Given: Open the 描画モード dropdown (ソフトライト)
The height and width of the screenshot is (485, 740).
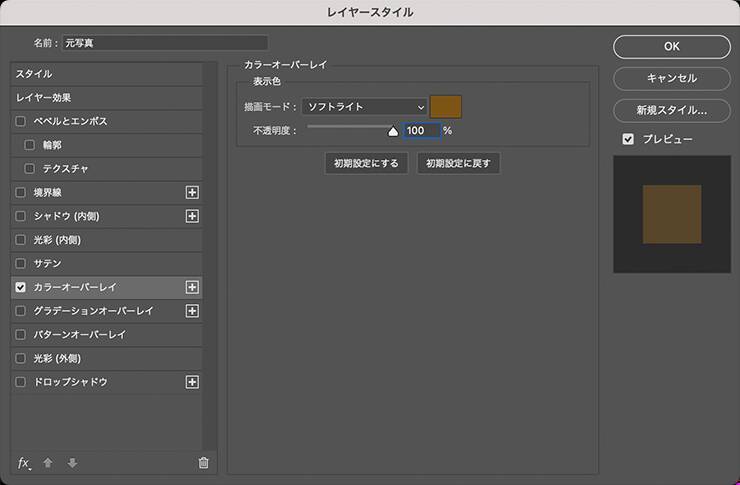Looking at the screenshot, I should pyautogui.click(x=364, y=106).
